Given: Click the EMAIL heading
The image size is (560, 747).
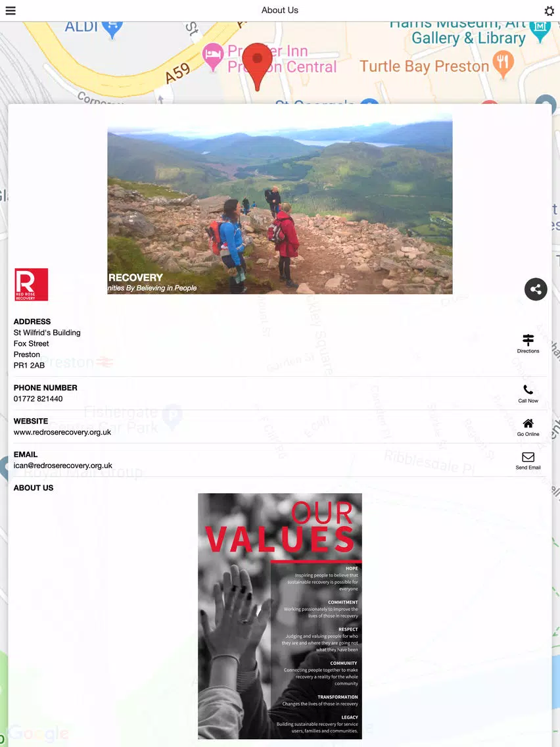Looking at the screenshot, I should [26, 454].
